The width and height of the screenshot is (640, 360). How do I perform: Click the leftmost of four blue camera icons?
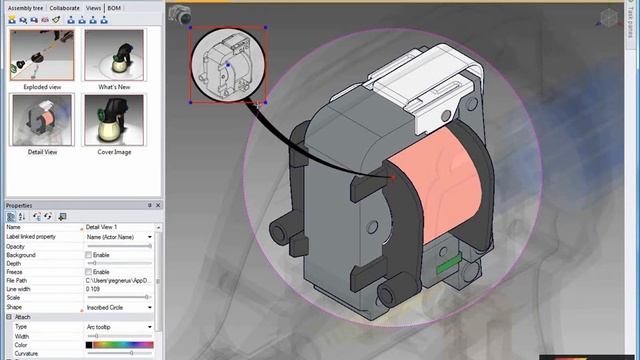71,20
